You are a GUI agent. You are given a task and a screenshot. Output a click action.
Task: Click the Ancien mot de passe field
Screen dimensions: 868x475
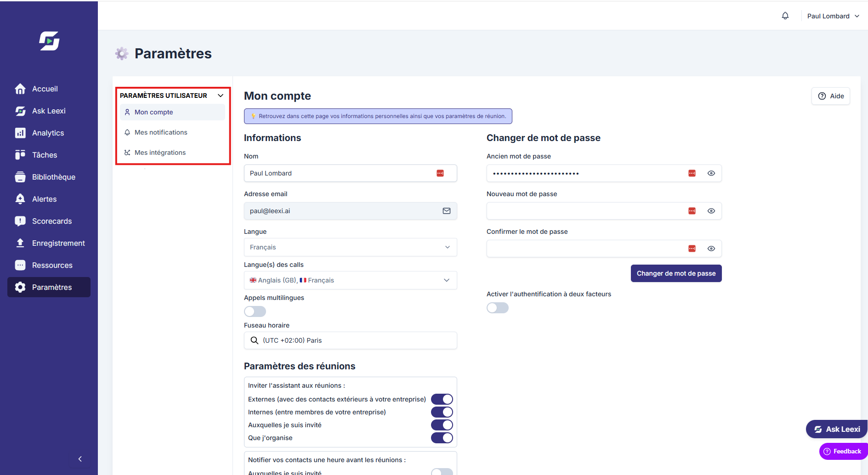[x=604, y=173]
